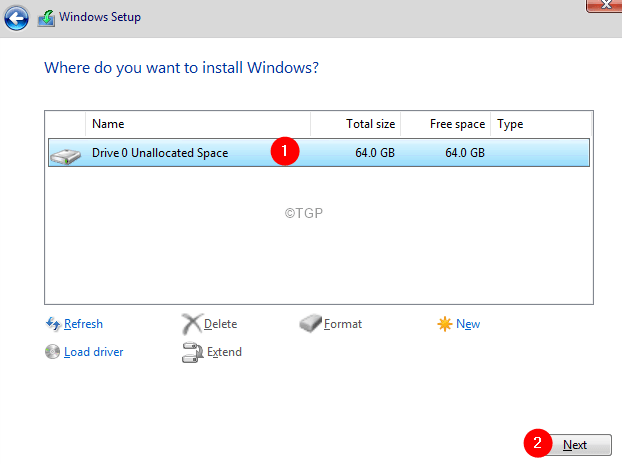Click the hard drive icon for Drive 0
This screenshot has width=622, height=464.
pos(67,153)
